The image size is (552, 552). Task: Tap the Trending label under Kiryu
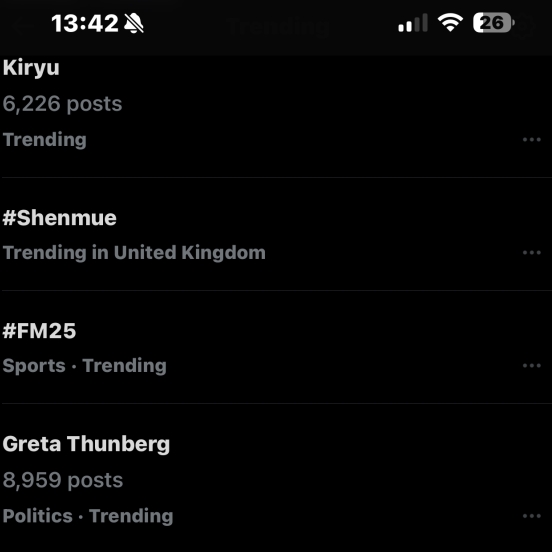click(x=44, y=140)
